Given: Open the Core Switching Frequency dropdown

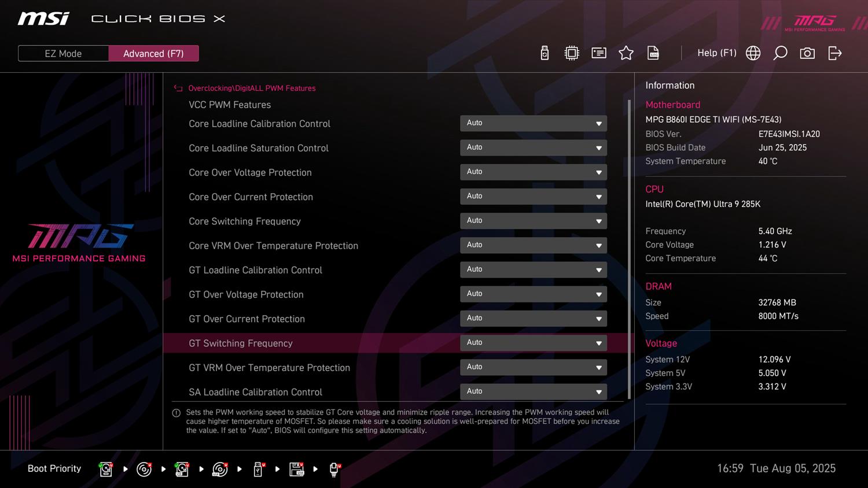Looking at the screenshot, I should point(533,221).
